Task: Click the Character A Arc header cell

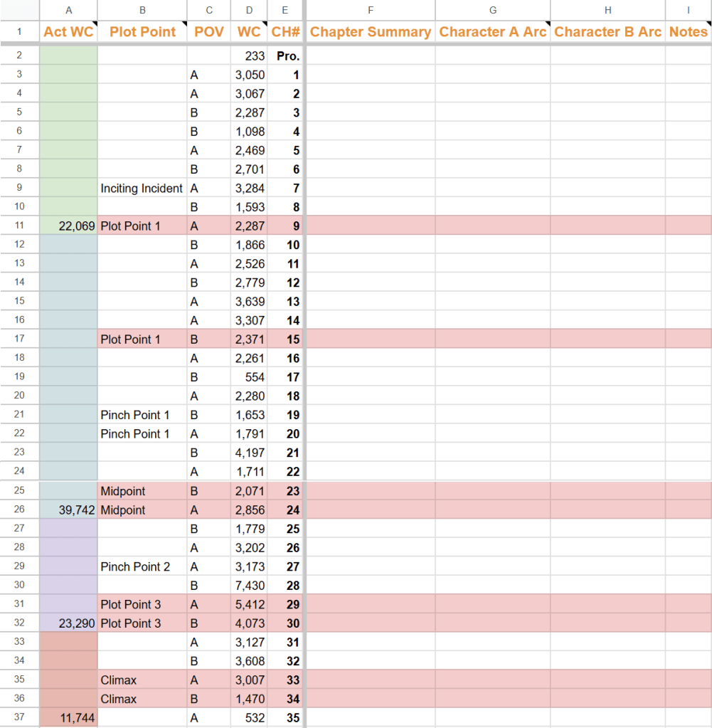Action: [493, 32]
